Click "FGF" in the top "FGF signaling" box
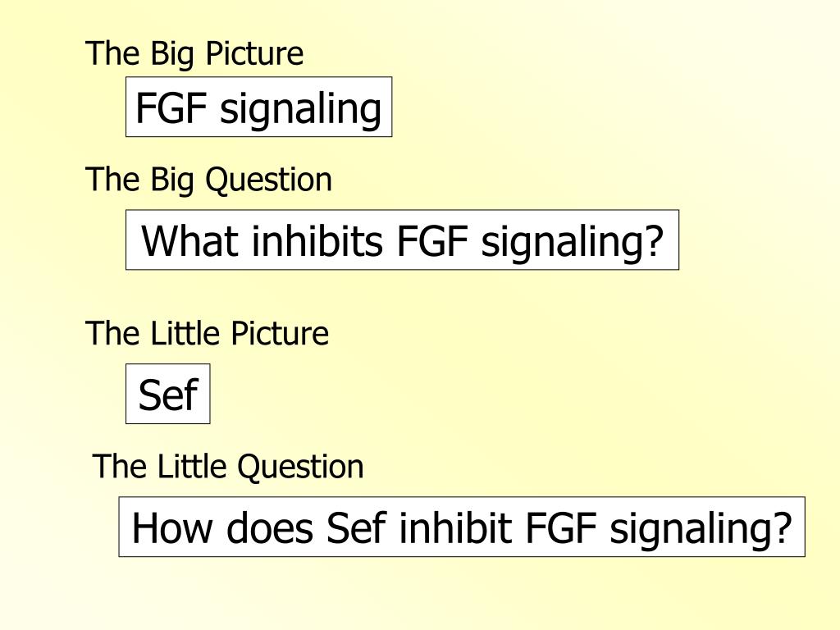This screenshot has width=840, height=630. (x=171, y=108)
